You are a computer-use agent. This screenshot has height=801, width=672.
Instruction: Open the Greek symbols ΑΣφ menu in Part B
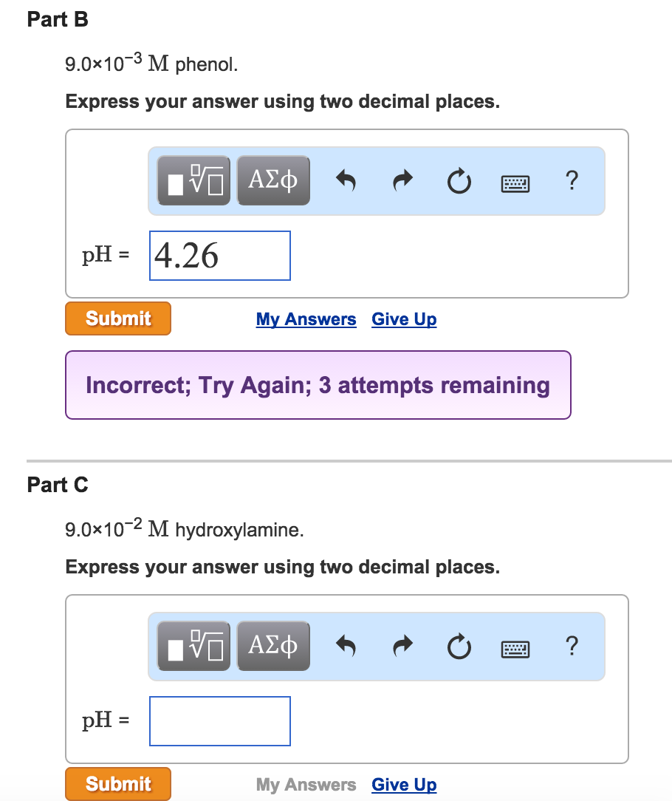(x=272, y=180)
